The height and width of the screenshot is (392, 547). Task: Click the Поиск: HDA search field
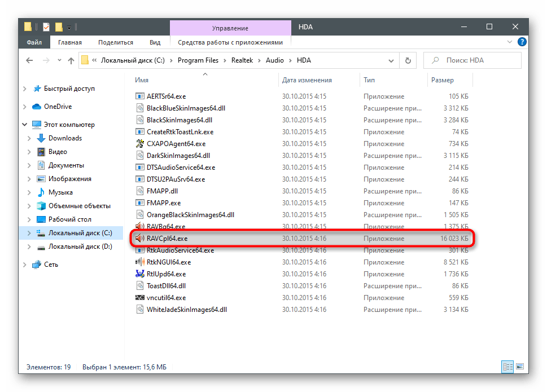tap(474, 60)
